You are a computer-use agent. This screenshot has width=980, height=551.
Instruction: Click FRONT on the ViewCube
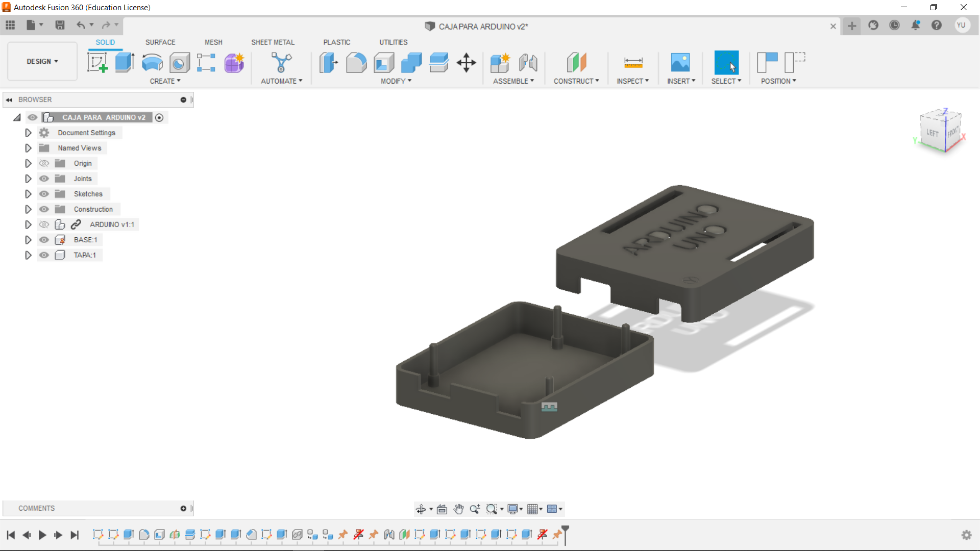click(952, 132)
